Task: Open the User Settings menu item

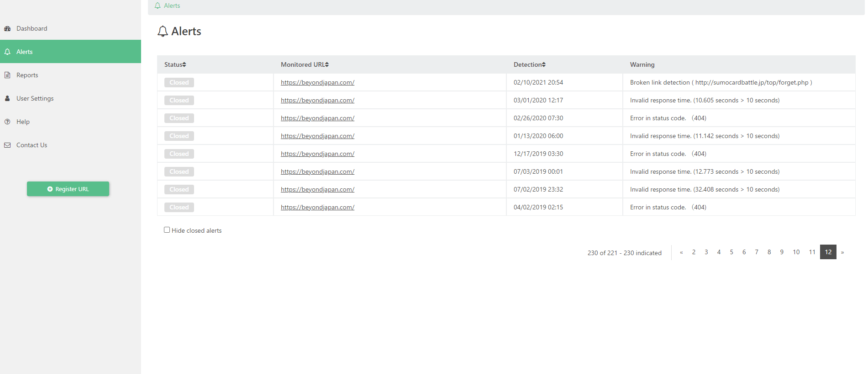Action: [x=35, y=98]
